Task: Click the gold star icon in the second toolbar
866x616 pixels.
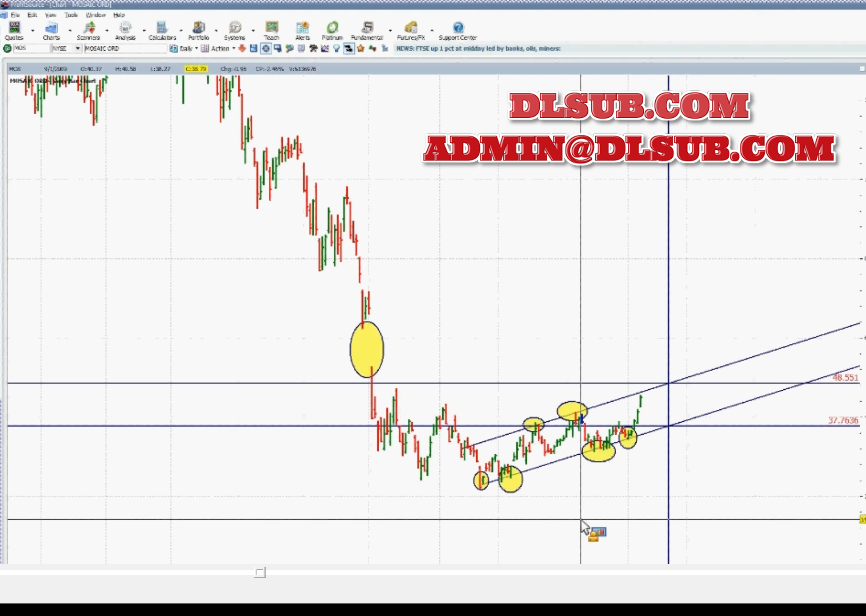Action: click(361, 48)
